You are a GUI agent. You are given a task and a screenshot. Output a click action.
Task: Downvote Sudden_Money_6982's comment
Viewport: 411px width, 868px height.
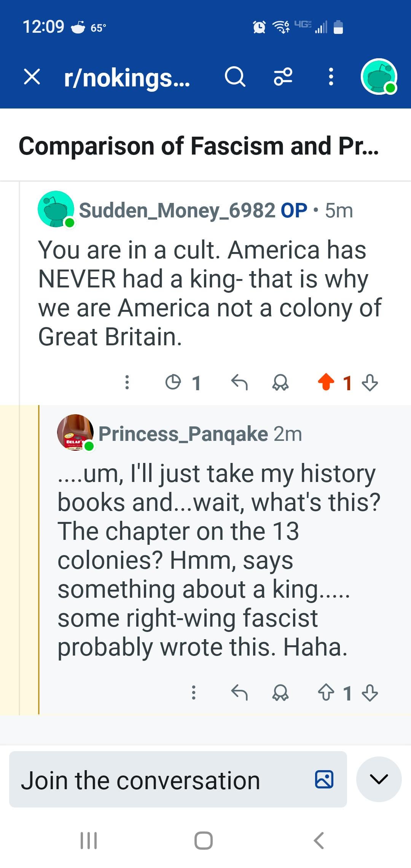click(370, 382)
